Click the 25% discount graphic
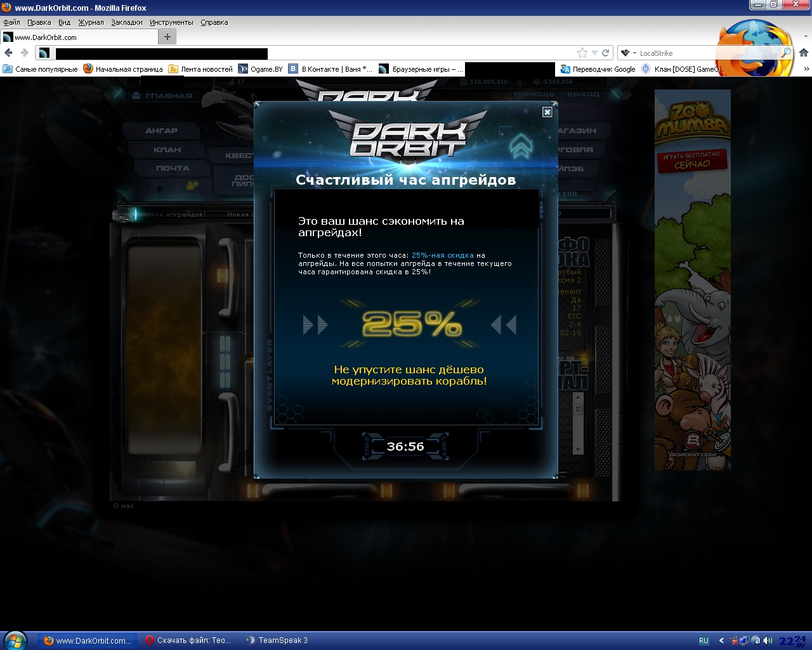Image resolution: width=812 pixels, height=650 pixels. coord(410,324)
